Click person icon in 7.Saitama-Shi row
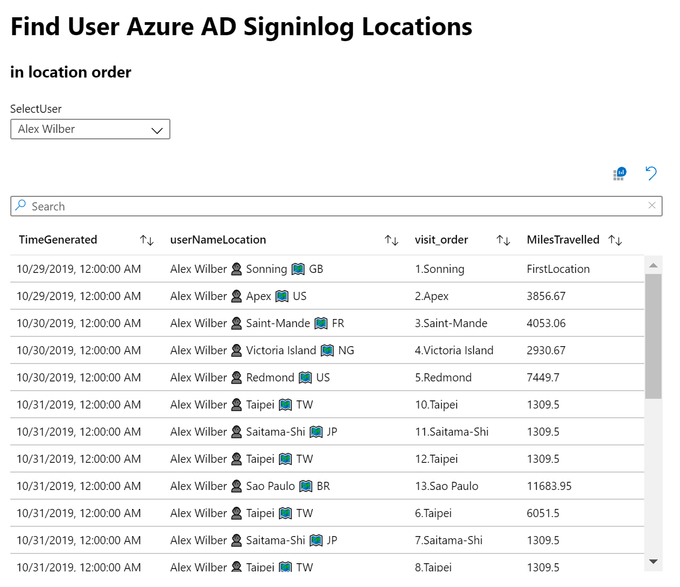 click(236, 541)
